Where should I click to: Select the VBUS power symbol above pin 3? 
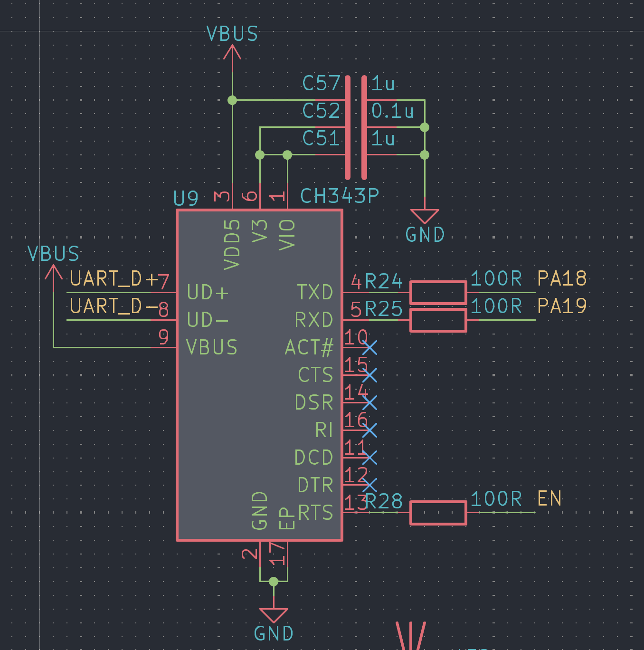(232, 52)
